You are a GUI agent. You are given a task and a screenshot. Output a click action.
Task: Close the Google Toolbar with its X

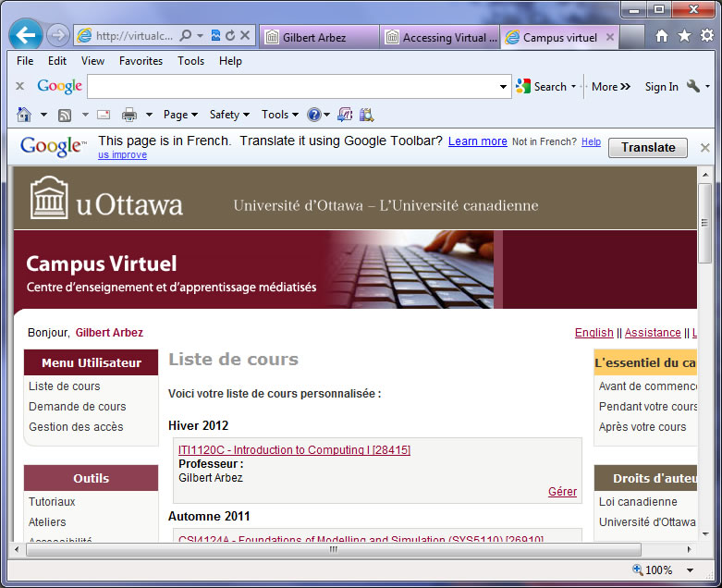pyautogui.click(x=19, y=86)
